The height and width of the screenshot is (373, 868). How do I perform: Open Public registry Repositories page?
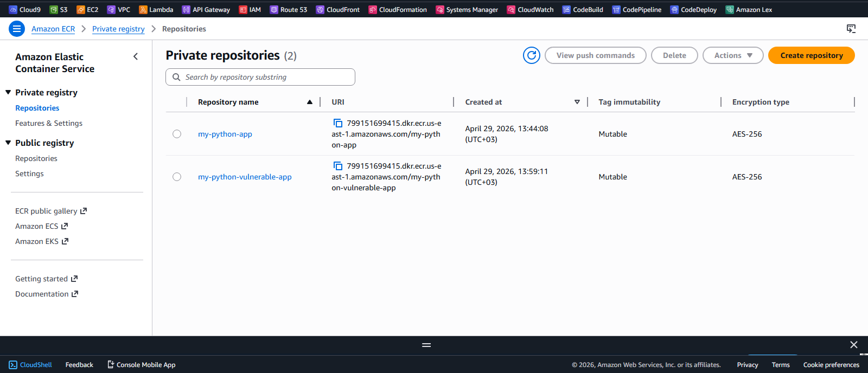36,158
